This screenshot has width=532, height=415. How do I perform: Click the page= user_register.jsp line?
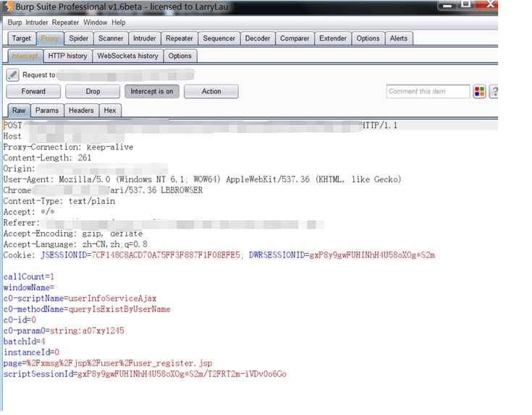(x=108, y=363)
